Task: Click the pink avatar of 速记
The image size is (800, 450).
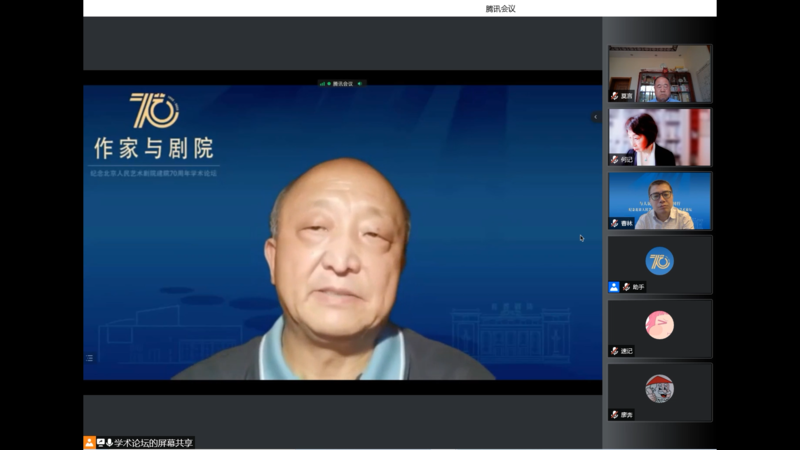Action: coord(659,325)
